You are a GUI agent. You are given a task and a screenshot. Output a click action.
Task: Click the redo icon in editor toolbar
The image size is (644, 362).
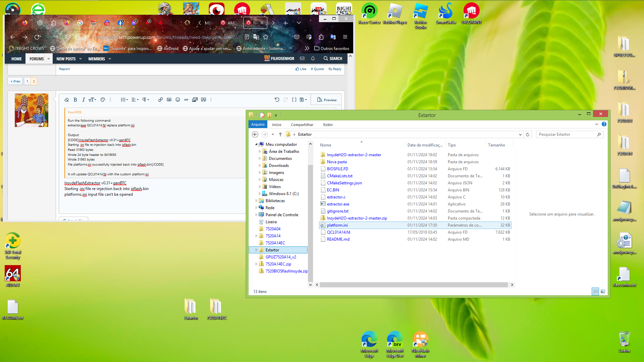pos(285,100)
